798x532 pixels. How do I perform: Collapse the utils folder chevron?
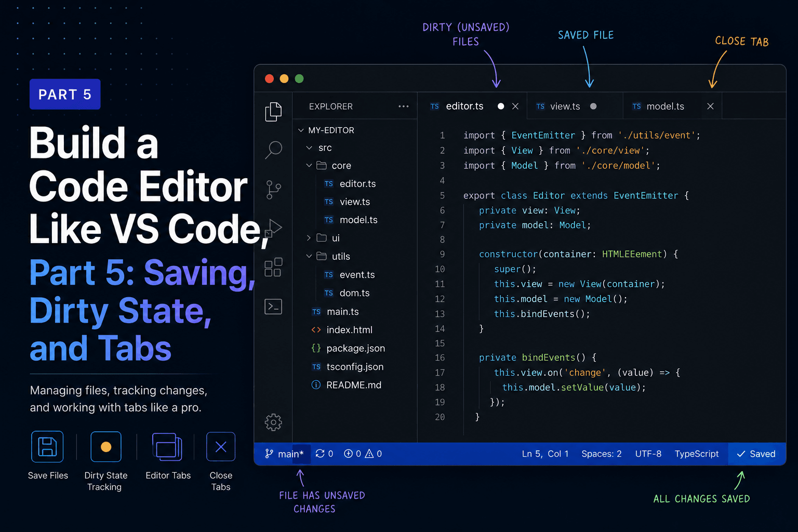(309, 256)
